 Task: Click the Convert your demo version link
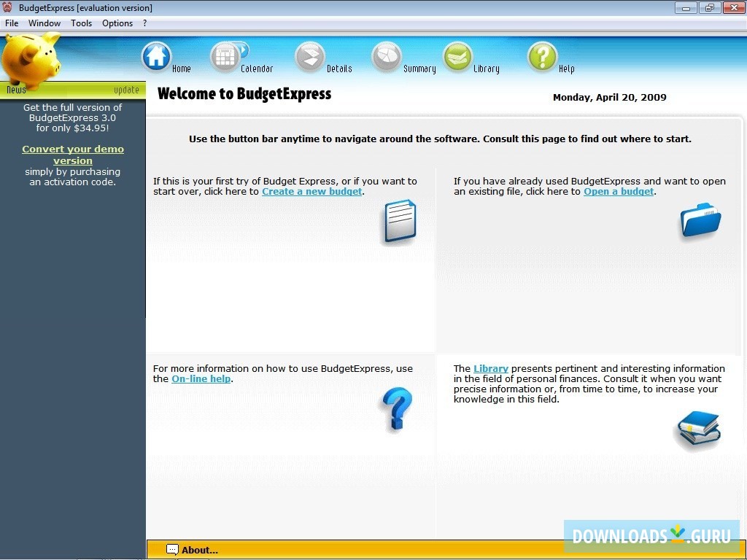tap(73, 155)
